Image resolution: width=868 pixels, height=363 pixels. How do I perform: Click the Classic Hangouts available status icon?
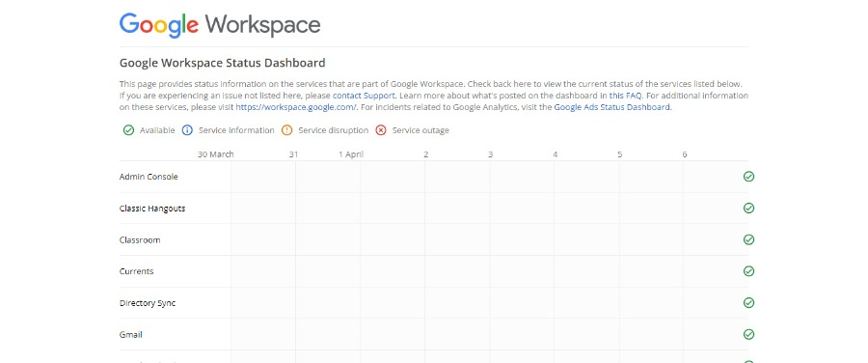click(748, 209)
